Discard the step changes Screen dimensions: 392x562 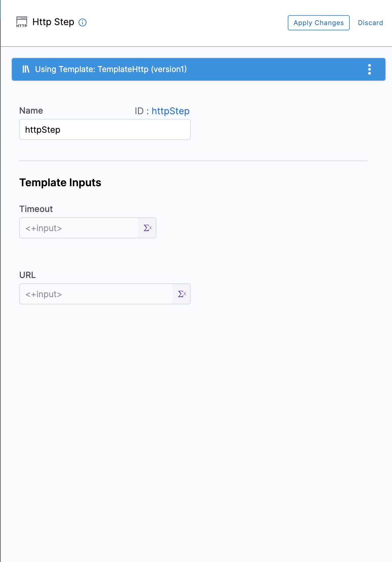[370, 23]
